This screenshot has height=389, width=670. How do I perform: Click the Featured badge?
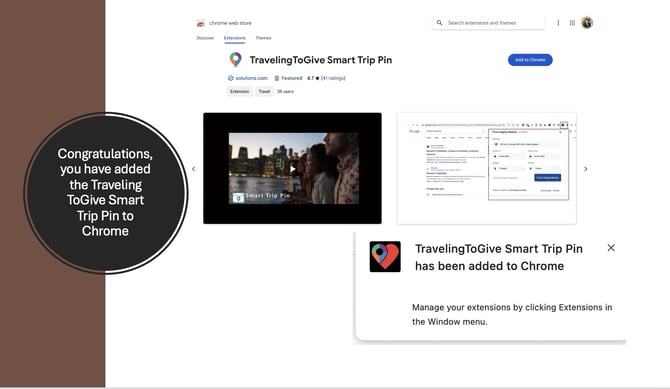point(288,78)
